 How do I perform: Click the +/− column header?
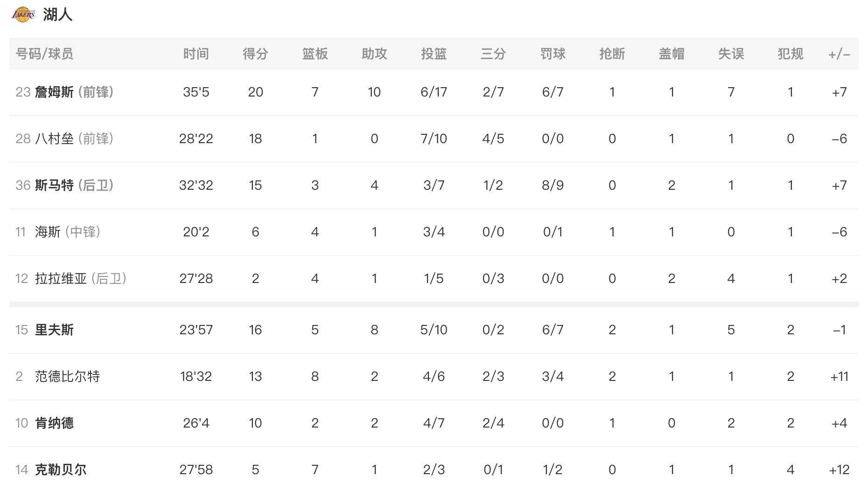click(839, 55)
